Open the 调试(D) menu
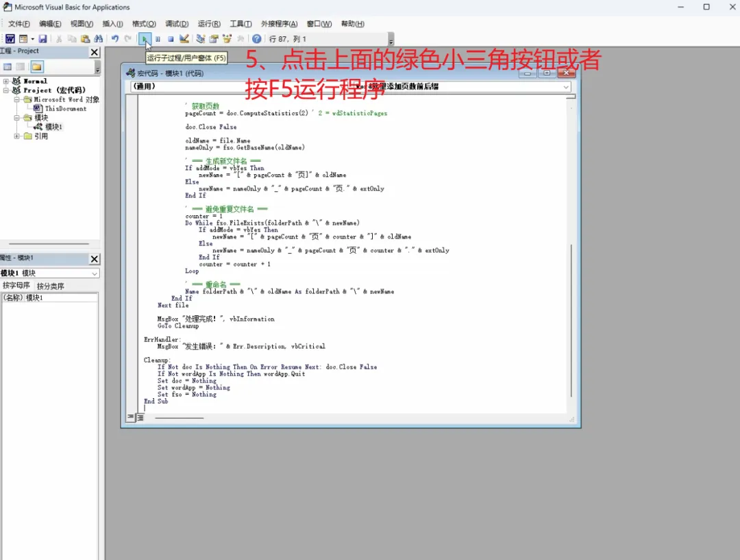The height and width of the screenshot is (560, 740). click(x=177, y=23)
